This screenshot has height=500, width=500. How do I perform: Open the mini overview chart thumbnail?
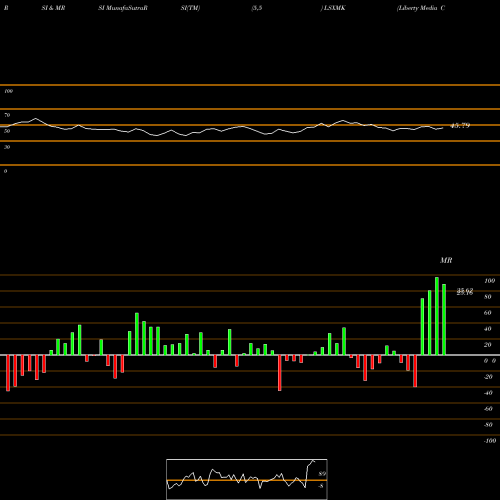pyautogui.click(x=247, y=479)
